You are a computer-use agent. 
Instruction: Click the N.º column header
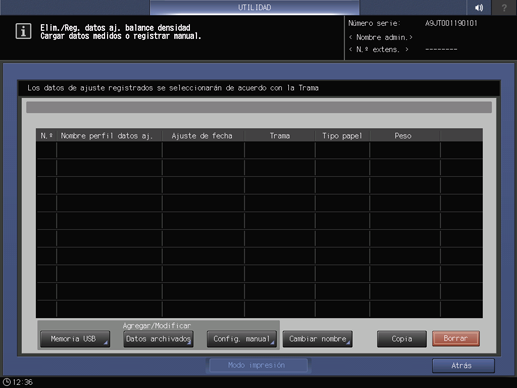pyautogui.click(x=46, y=136)
